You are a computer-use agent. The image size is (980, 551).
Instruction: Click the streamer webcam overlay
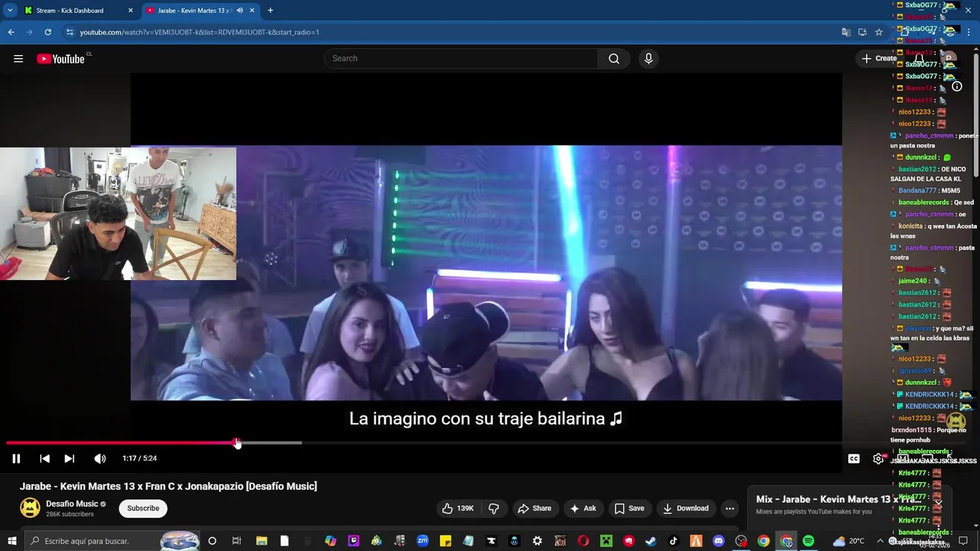(x=118, y=214)
